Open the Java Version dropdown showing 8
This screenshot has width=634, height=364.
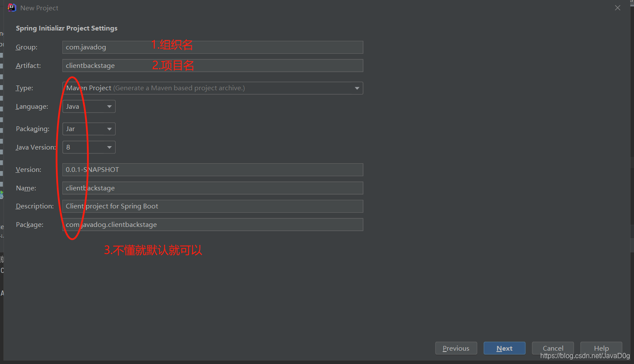(x=89, y=147)
